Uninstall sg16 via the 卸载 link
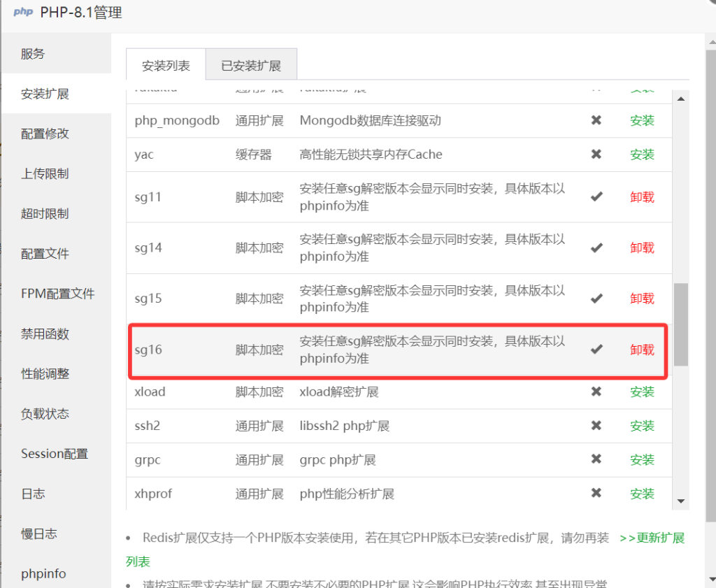Screen dimensions: 716x588 (642, 350)
